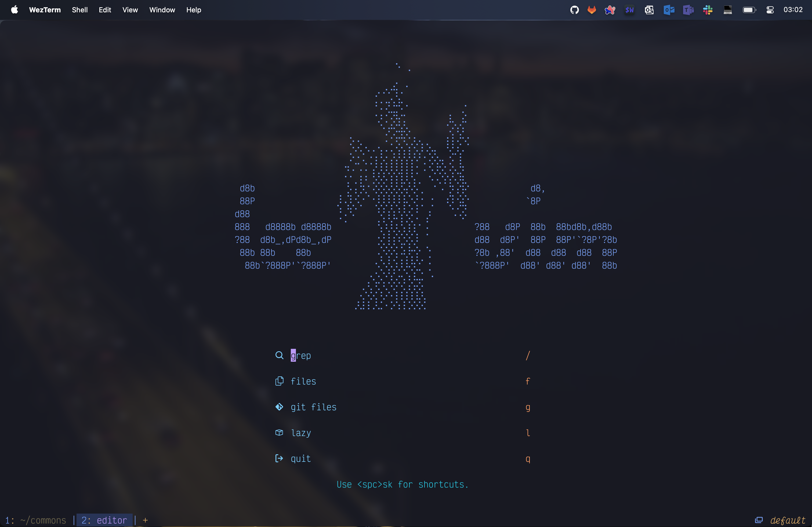Click the git files diamond icon

[279, 407]
